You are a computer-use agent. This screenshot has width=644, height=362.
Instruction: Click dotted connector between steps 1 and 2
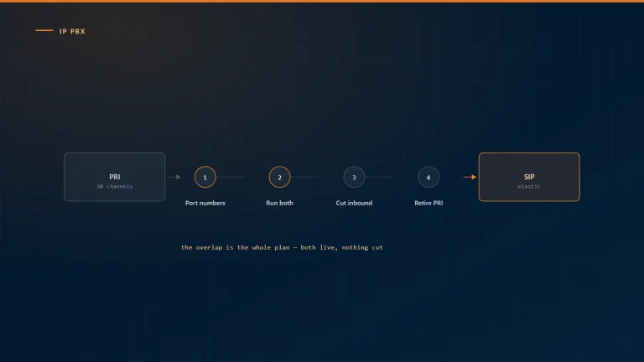(231, 177)
